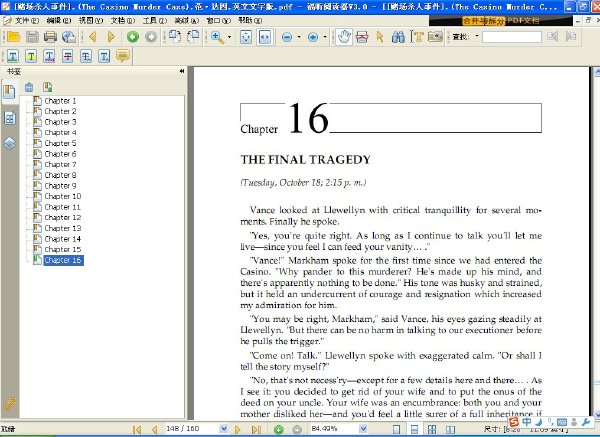Select the Select Text tool
This screenshot has width=600, height=437.
click(x=417, y=37)
